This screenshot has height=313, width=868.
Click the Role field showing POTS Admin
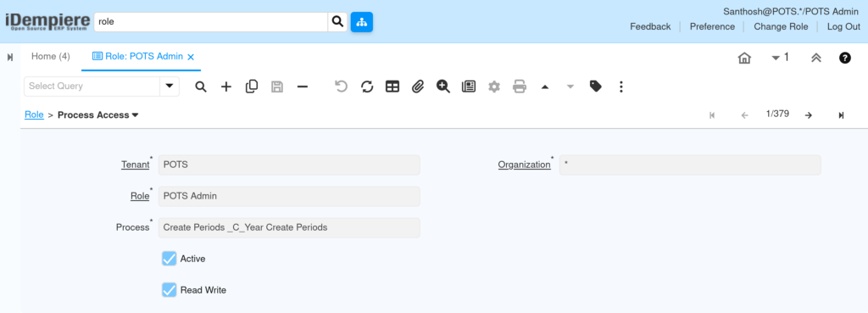tap(289, 196)
